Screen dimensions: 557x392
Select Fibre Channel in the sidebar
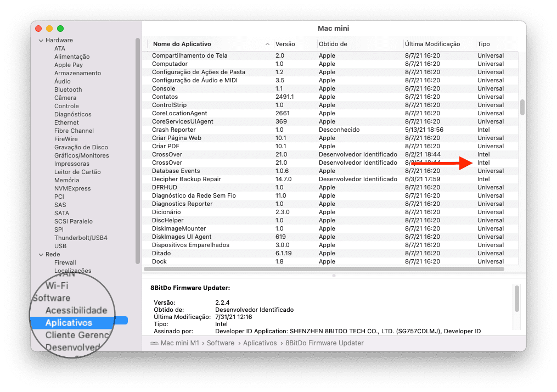coord(74,131)
